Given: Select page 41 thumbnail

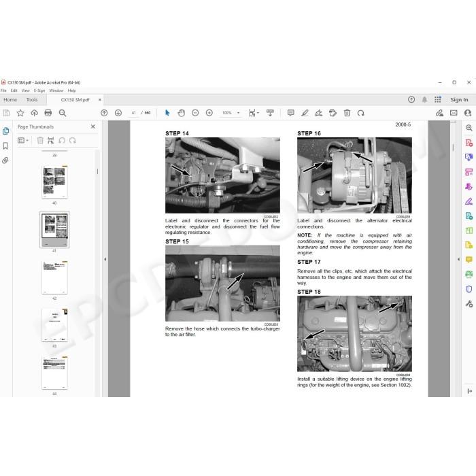Looking at the screenshot, I should (x=54, y=230).
